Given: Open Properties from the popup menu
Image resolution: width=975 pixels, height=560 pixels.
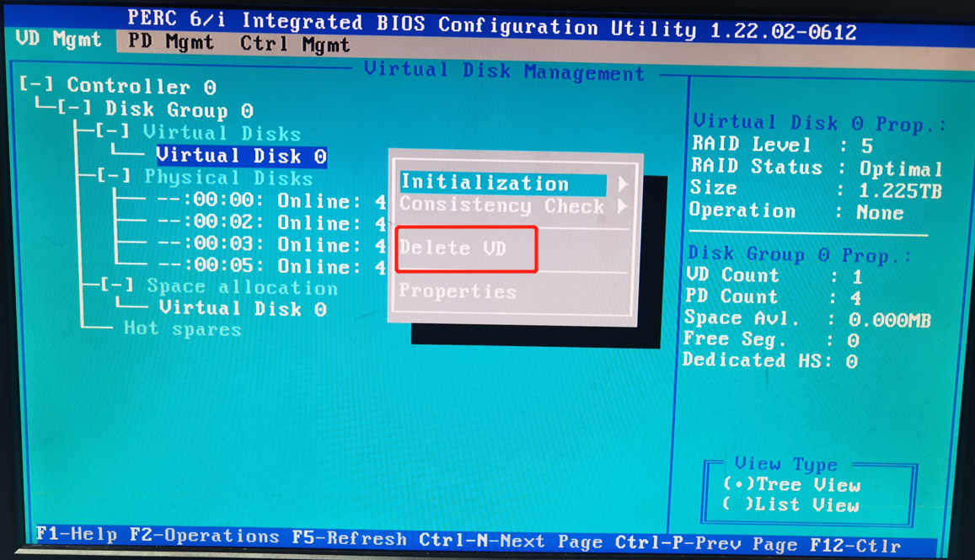Looking at the screenshot, I should pos(458,291).
